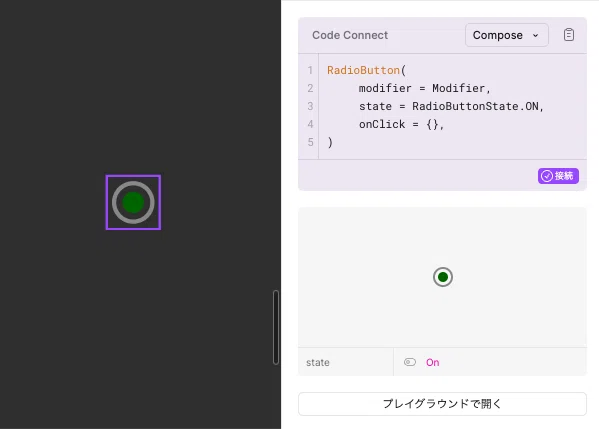Image resolution: width=599 pixels, height=429 pixels.
Task: Click the onClick = {}, code line
Action: pyautogui.click(x=401, y=124)
